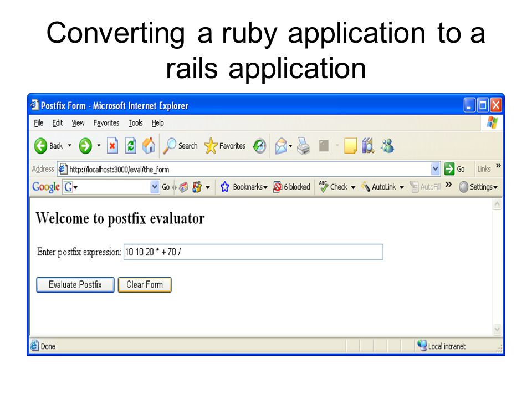Open the Tools menu
The image size is (532, 399).
pos(135,123)
